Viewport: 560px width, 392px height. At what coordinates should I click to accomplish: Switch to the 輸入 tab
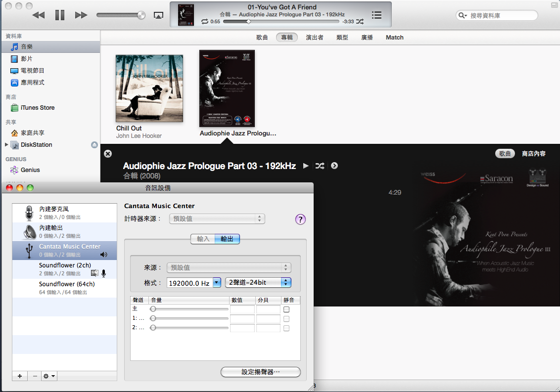203,239
